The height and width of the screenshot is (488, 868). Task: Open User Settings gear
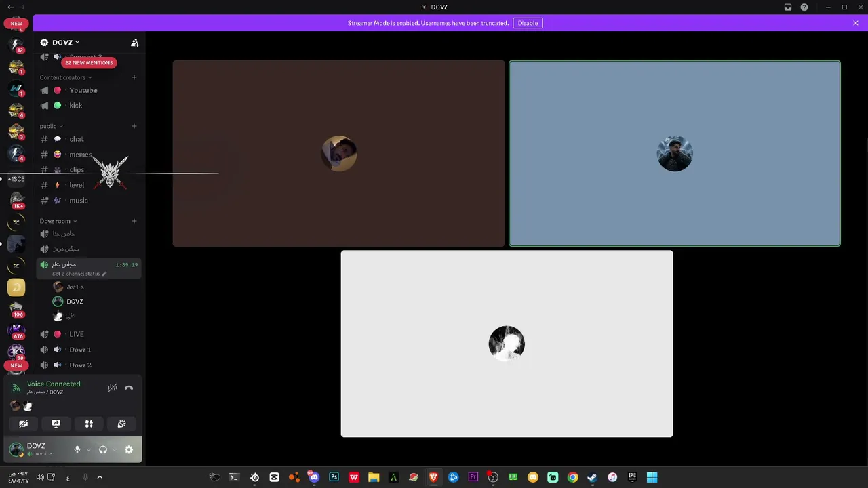(129, 449)
